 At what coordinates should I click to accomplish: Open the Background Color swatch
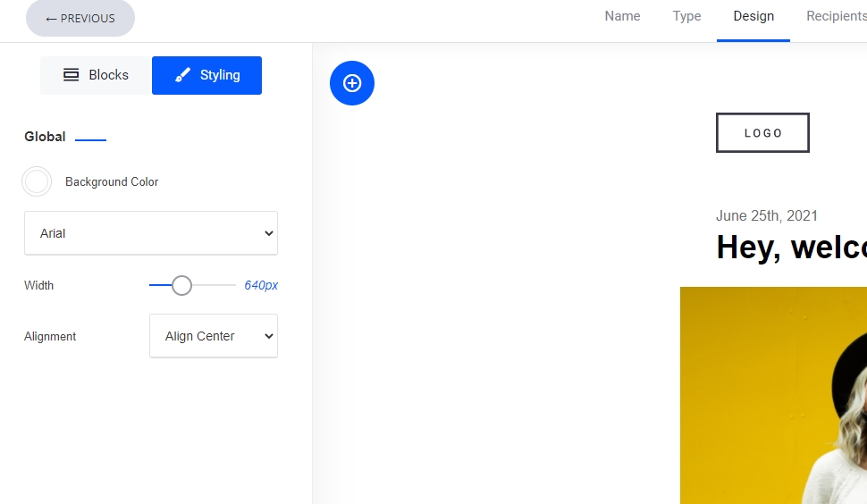point(37,181)
